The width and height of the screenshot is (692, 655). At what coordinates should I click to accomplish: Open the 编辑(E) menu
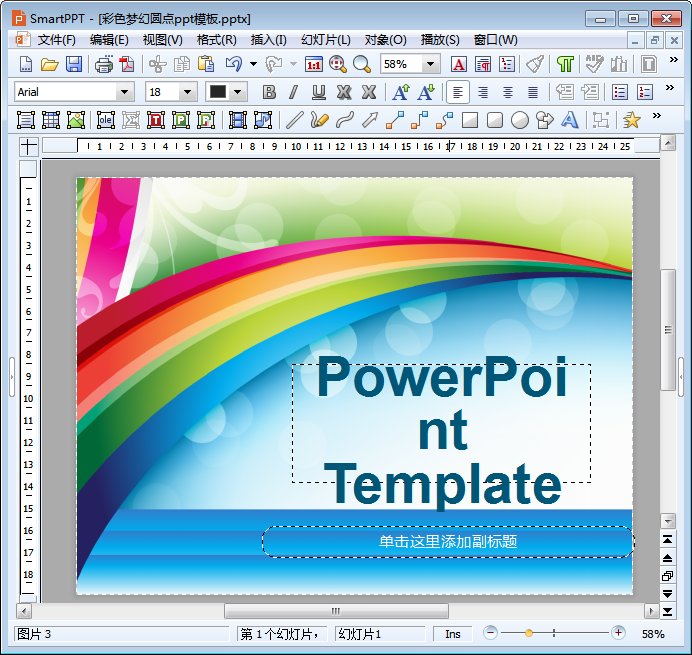pyautogui.click(x=109, y=40)
